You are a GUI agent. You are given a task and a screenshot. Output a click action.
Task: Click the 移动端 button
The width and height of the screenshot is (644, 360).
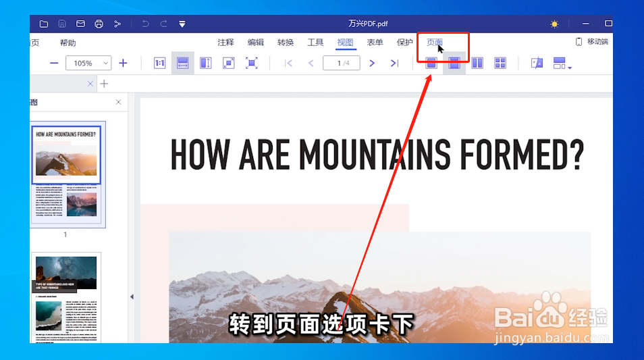click(592, 41)
